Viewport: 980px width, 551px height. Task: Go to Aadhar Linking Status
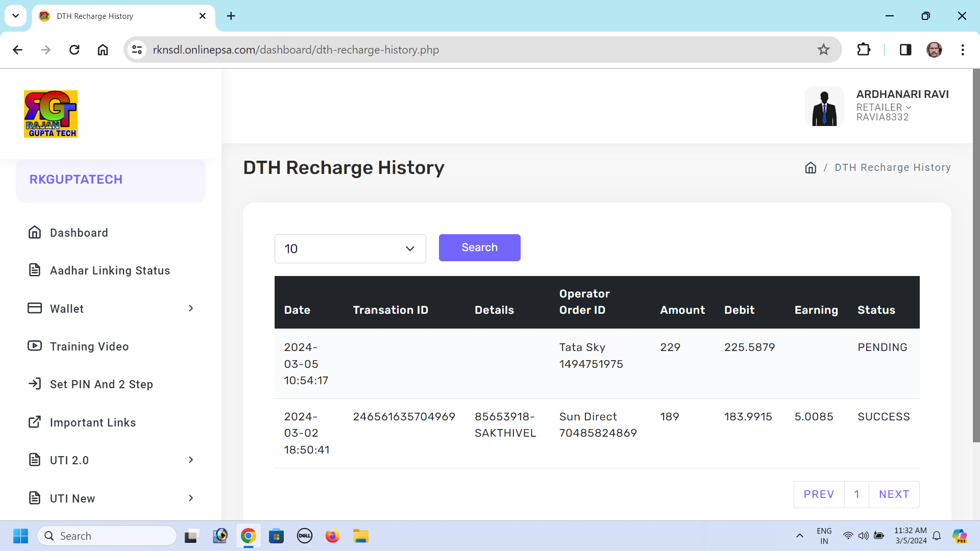pyautogui.click(x=109, y=270)
